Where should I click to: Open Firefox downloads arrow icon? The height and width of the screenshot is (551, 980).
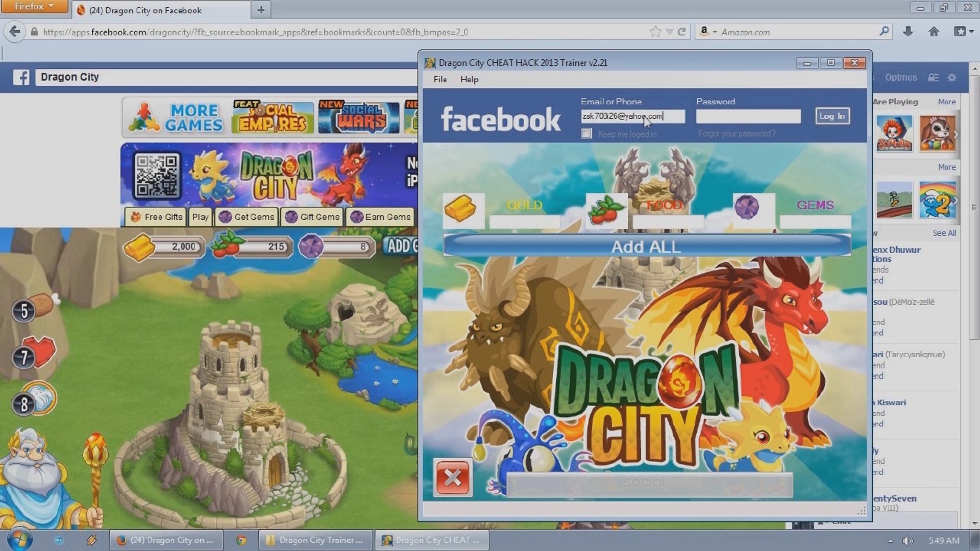(x=908, y=32)
